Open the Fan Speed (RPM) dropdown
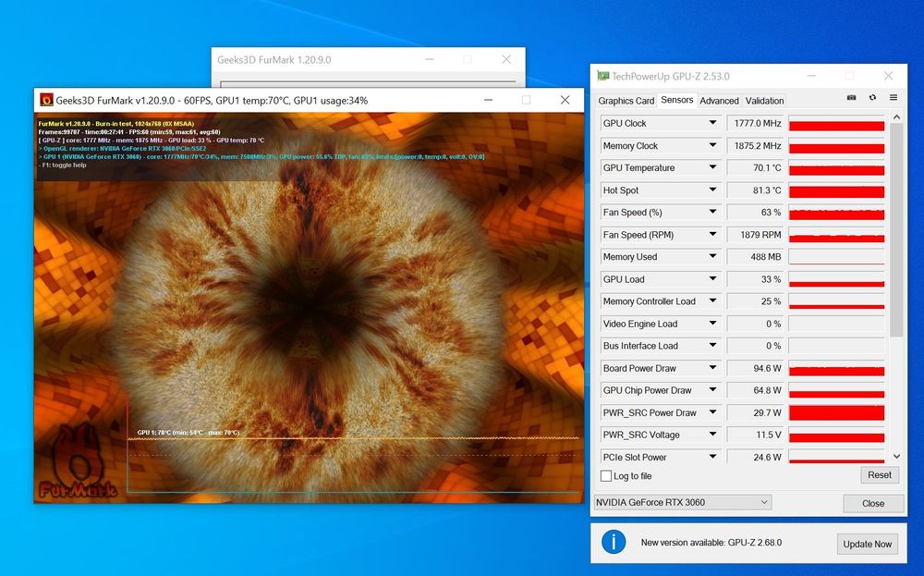Screen dimensions: 924x576 (x=712, y=234)
